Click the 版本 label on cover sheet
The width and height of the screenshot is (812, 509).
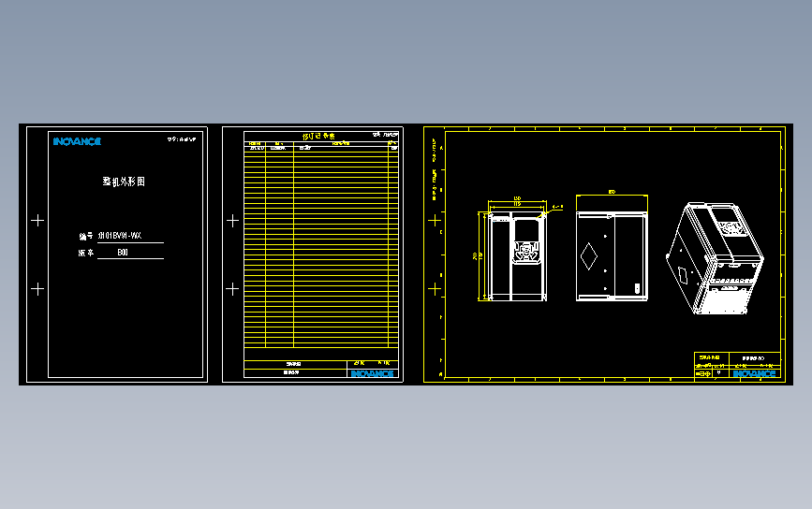coord(86,253)
